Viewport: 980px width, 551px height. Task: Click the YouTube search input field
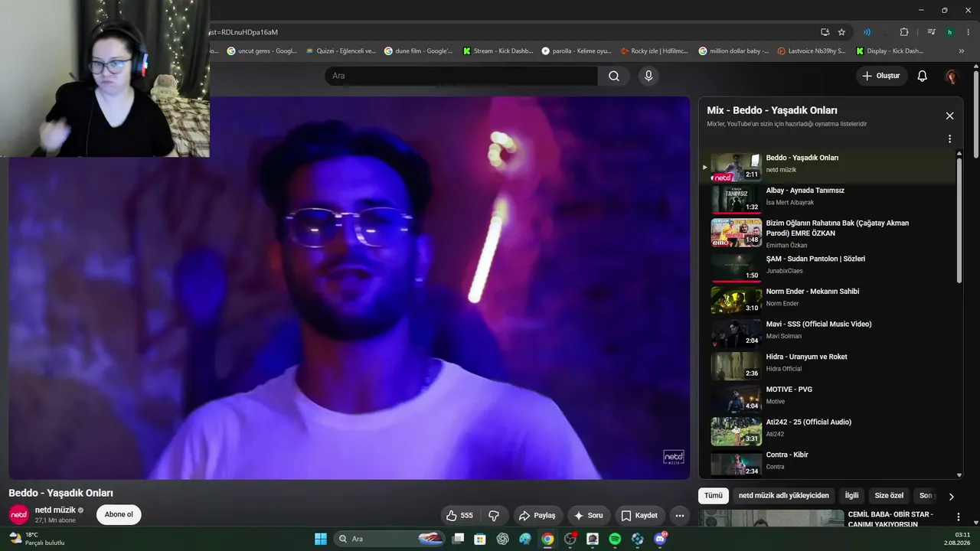pyautogui.click(x=461, y=76)
